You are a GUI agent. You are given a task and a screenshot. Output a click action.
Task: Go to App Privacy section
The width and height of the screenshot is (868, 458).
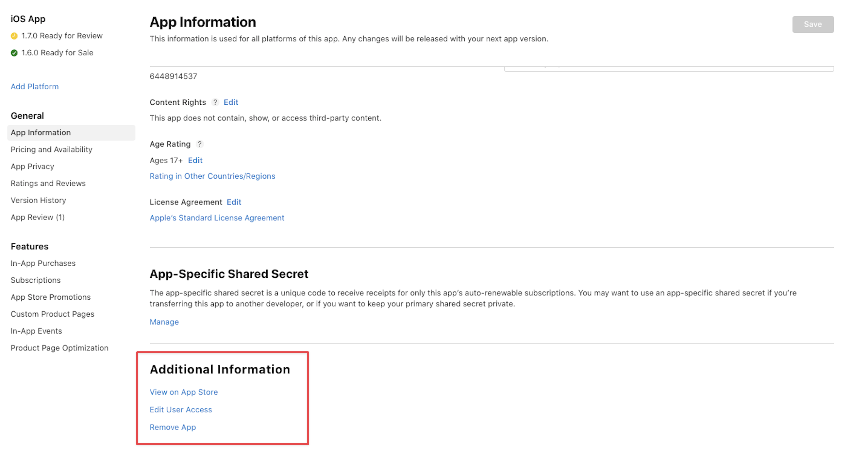32,166
